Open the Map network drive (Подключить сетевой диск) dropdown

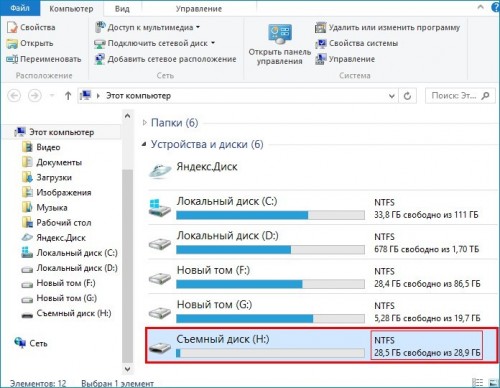[x=213, y=43]
